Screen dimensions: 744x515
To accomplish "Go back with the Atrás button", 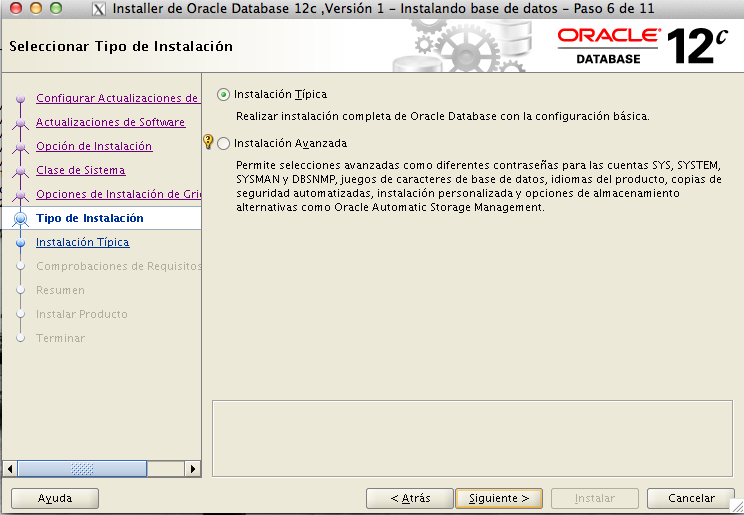I will click(x=410, y=497).
